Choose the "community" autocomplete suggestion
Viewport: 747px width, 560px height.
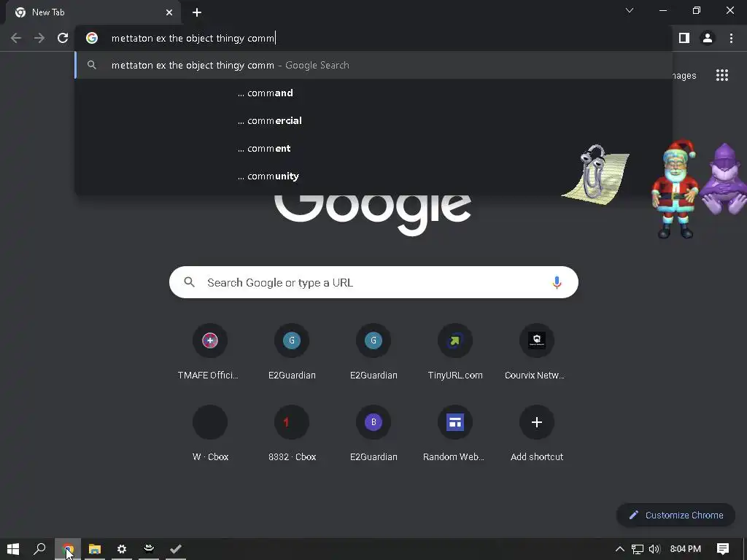pos(373,176)
